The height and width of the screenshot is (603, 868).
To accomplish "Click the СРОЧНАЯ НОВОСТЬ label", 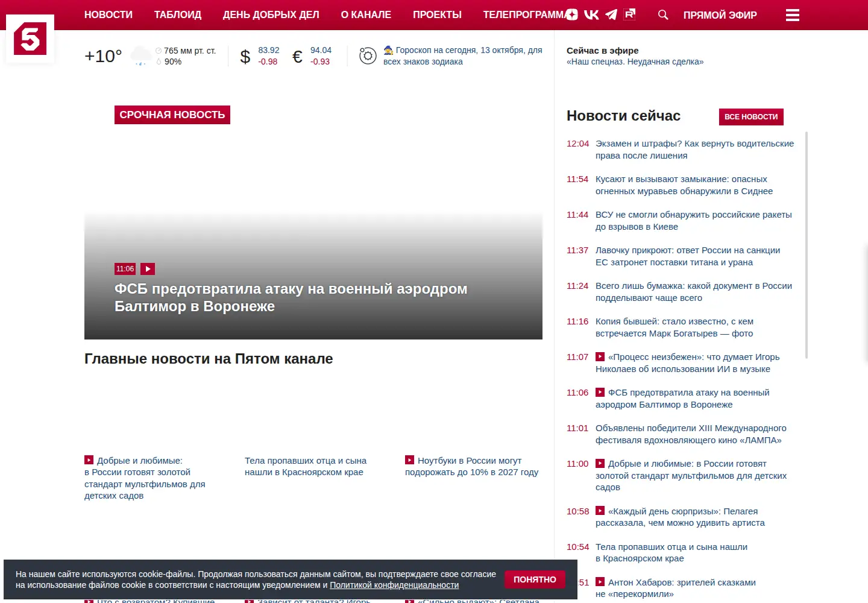I will [x=172, y=115].
